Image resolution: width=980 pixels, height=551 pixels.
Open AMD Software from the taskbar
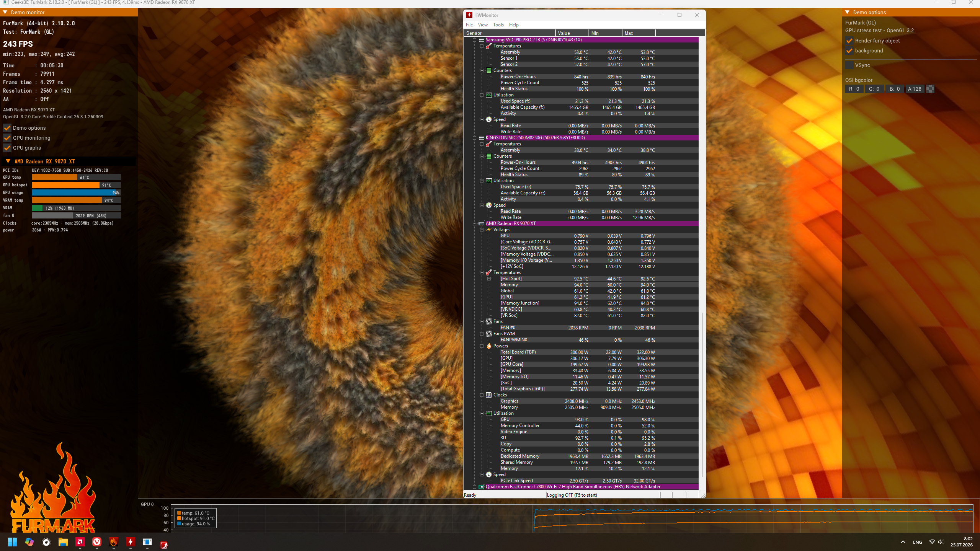pyautogui.click(x=80, y=542)
